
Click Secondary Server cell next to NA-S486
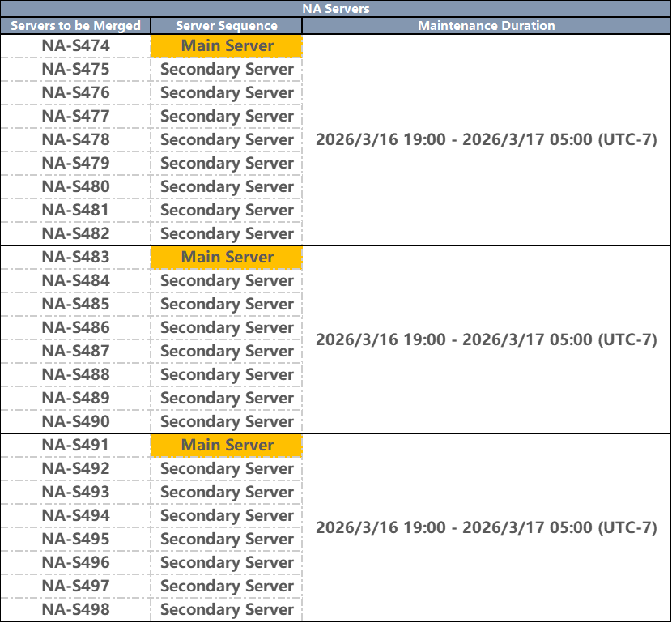click(227, 328)
